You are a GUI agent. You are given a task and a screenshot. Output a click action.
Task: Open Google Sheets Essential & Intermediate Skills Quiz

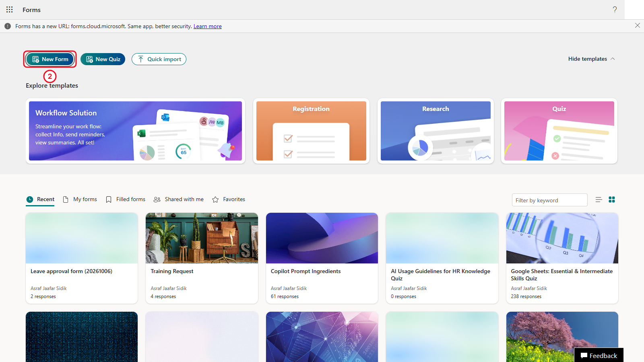pos(562,258)
